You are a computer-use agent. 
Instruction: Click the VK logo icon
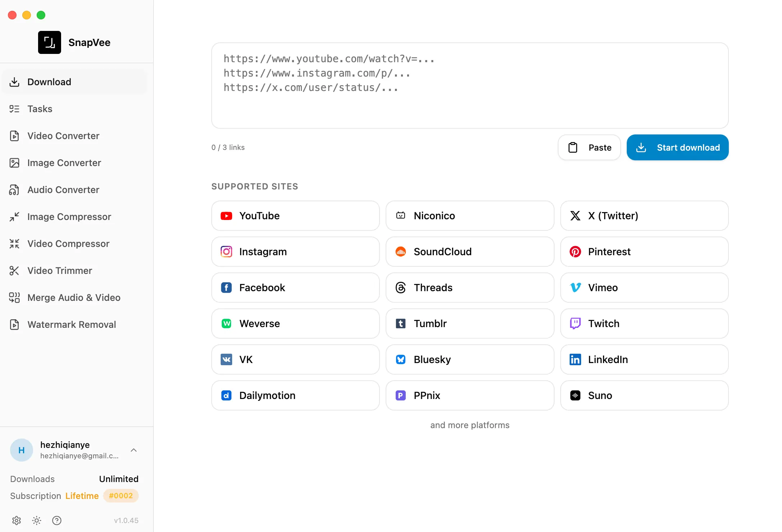(226, 359)
